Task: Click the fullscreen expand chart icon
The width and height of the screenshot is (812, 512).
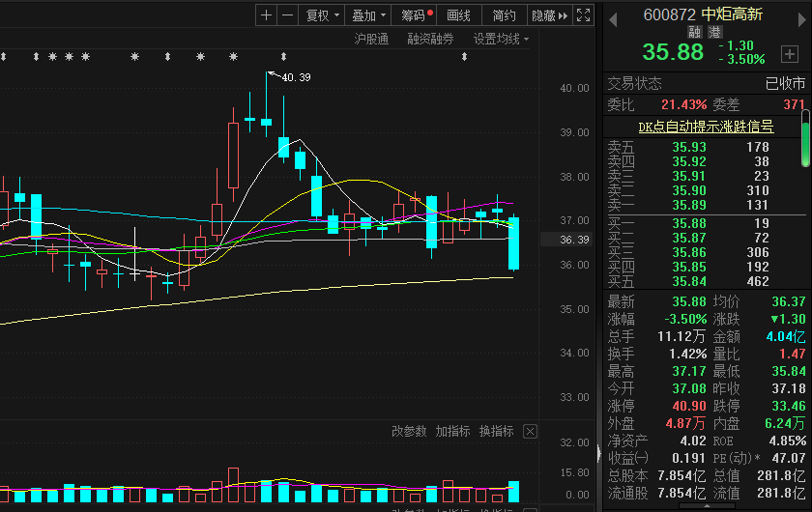Action: pyautogui.click(x=583, y=15)
